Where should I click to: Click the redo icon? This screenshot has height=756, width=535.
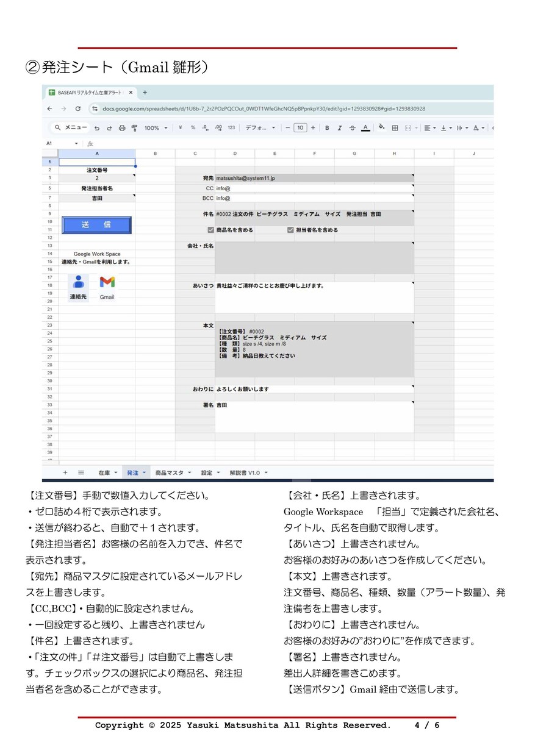[x=109, y=128]
